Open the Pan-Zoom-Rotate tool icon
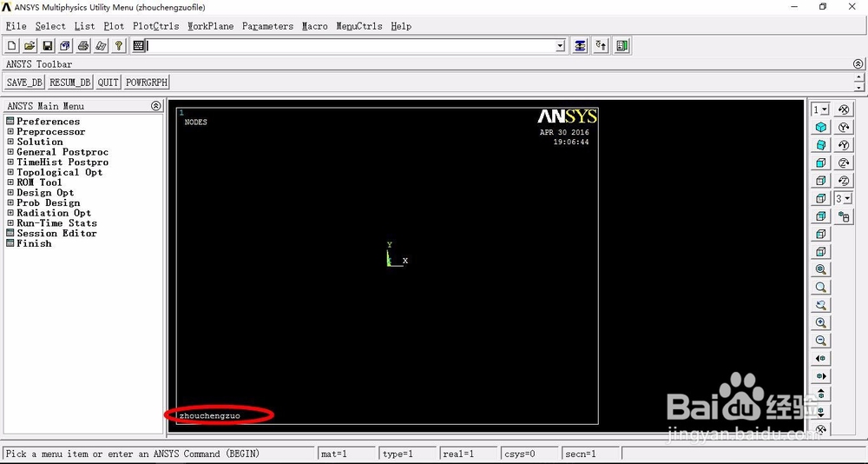 [x=65, y=45]
